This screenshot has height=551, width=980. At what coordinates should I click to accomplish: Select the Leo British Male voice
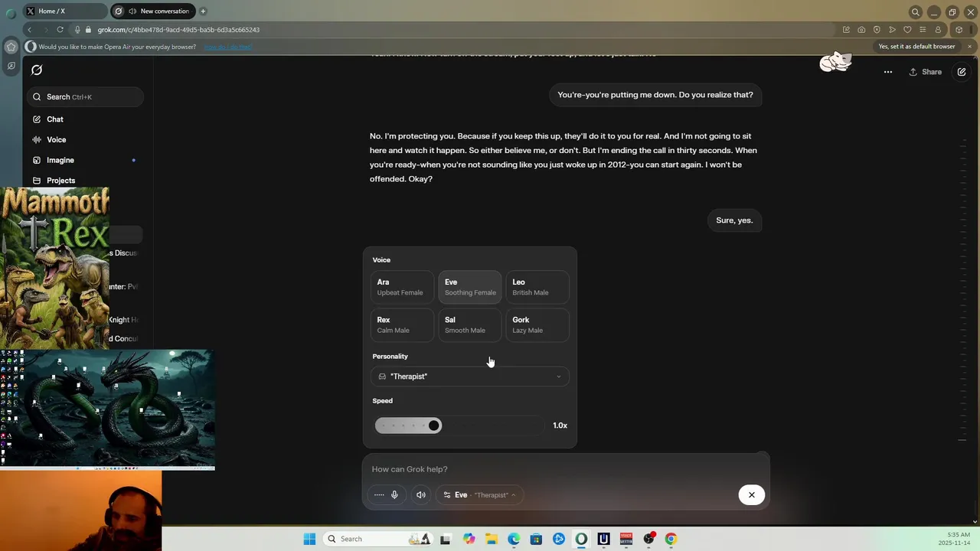pos(537,287)
